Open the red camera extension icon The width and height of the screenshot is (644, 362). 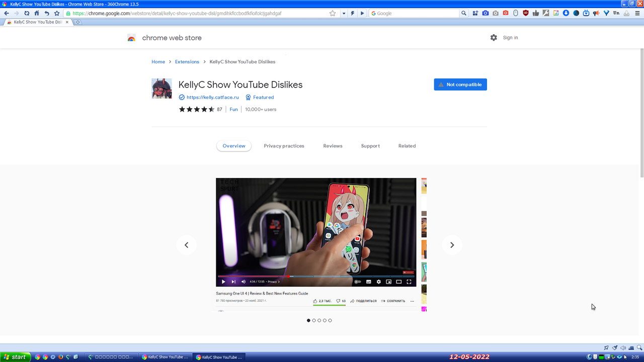506,13
